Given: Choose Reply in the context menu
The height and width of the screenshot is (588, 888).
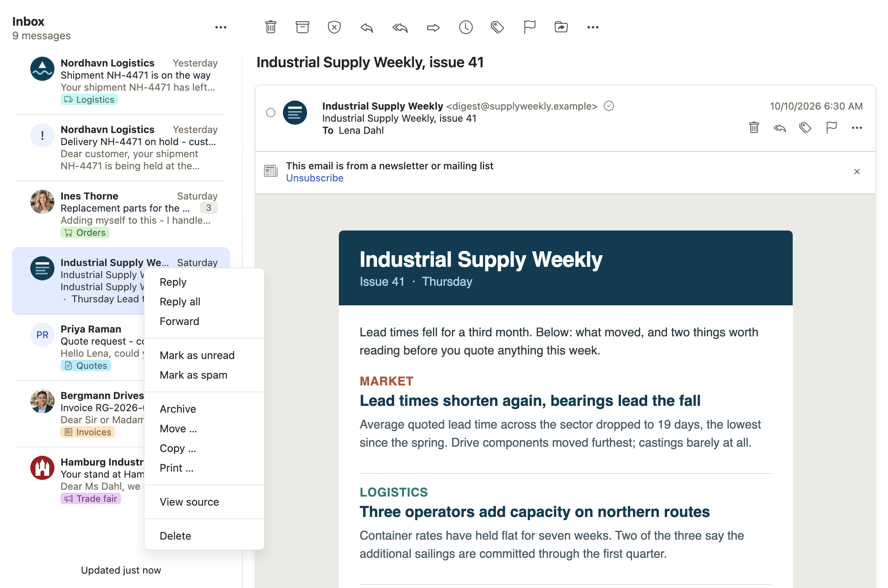Looking at the screenshot, I should click(204, 282).
